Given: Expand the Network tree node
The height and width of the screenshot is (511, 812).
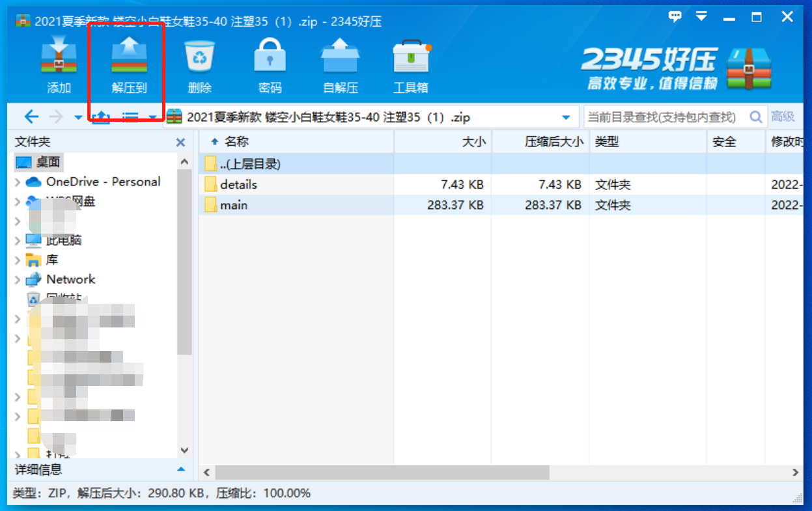Looking at the screenshot, I should click(x=18, y=280).
